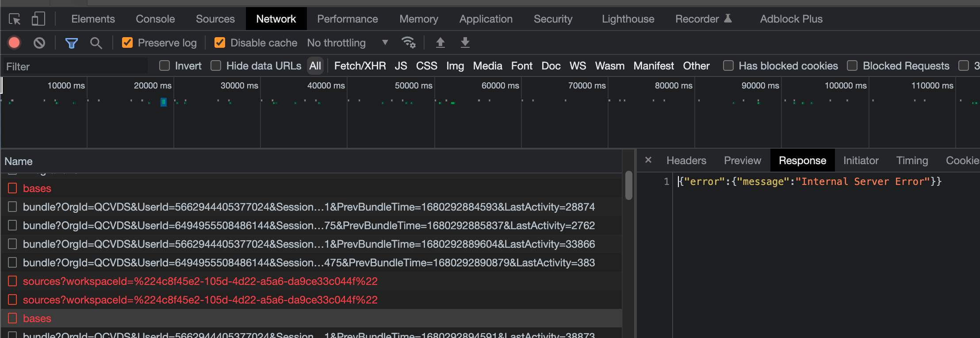Uncheck the Disable cache checkbox
Image resolution: width=980 pixels, height=338 pixels.
tap(220, 43)
